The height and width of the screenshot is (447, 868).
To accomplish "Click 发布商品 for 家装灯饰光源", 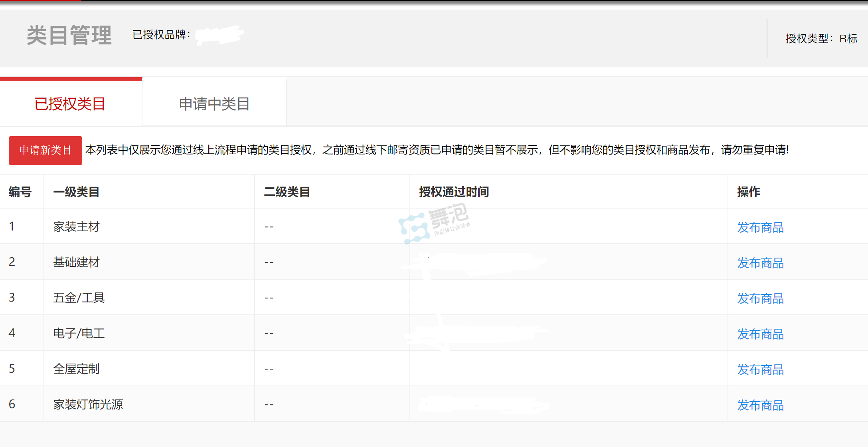I will pos(760,405).
